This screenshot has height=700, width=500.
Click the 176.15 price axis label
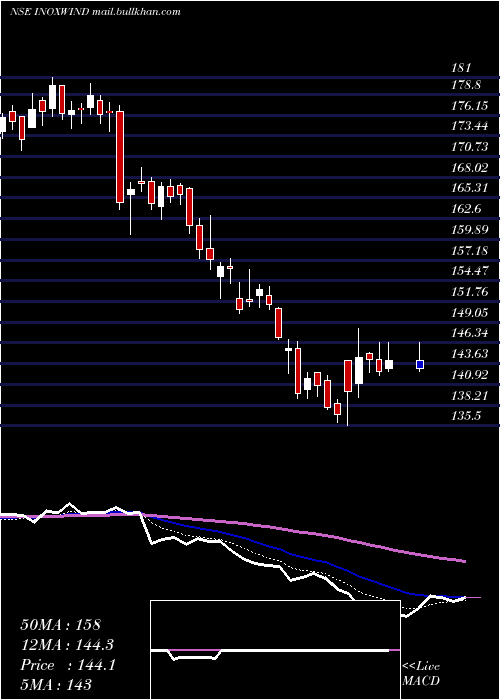(469, 106)
